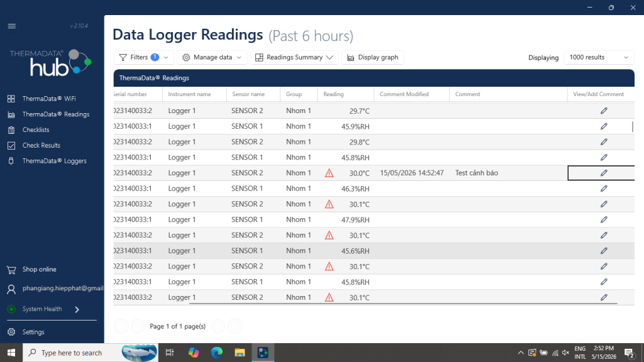Go to ThermaData Readings in the sidebar
This screenshot has height=362, width=644.
pyautogui.click(x=55, y=114)
